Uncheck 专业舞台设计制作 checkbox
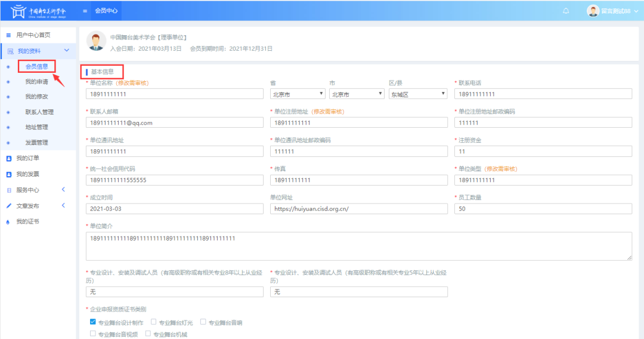644x339 pixels. pyautogui.click(x=93, y=322)
